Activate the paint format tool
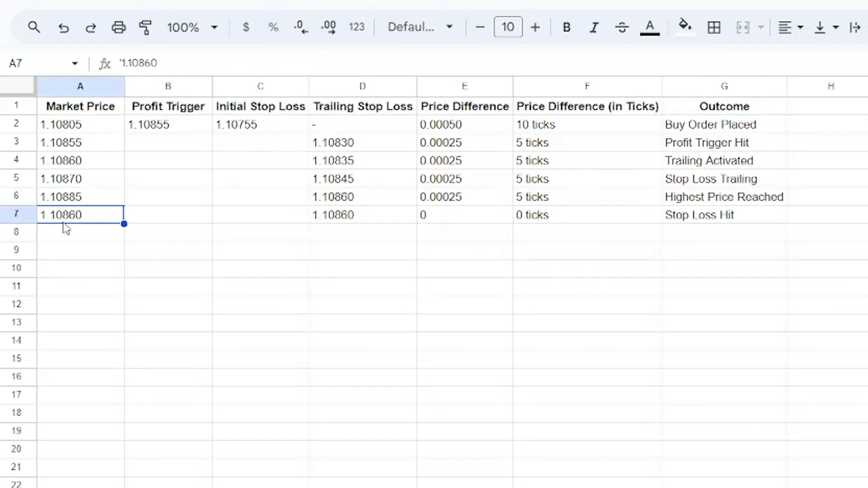The image size is (868, 488). click(145, 28)
